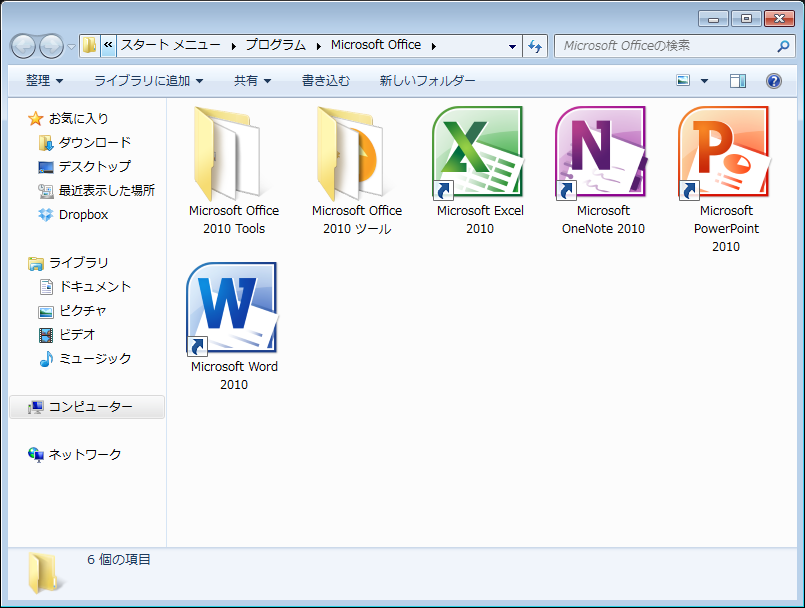The image size is (805, 608).
Task: Click the ネットワーク icon
Action: coord(35,454)
